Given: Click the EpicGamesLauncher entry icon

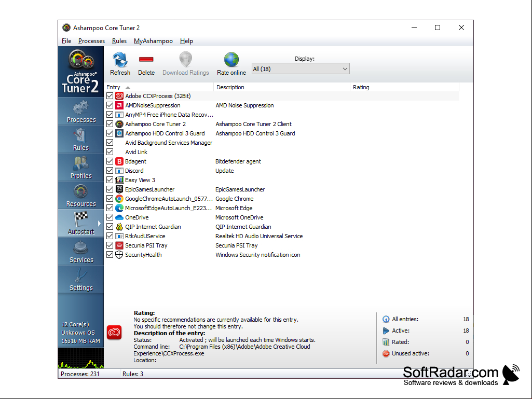Looking at the screenshot, I should (x=119, y=189).
